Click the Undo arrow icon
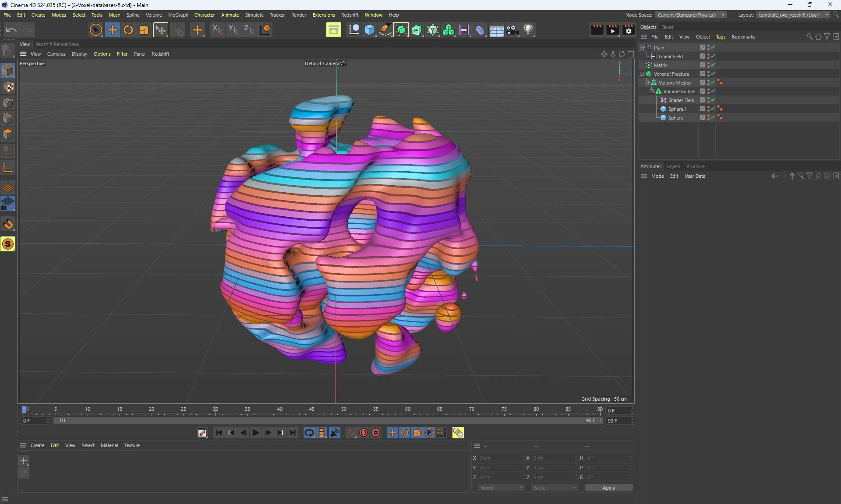Image resolution: width=841 pixels, height=504 pixels. click(x=11, y=30)
